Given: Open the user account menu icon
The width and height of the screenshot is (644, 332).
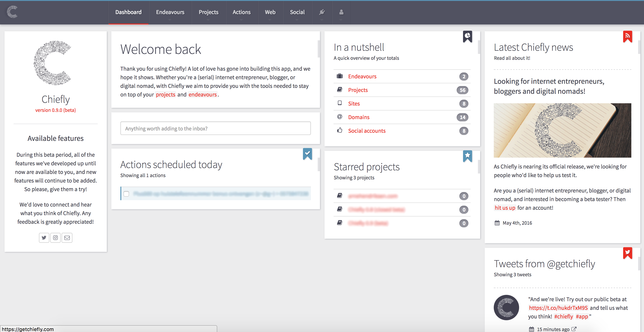Looking at the screenshot, I should coord(341,12).
